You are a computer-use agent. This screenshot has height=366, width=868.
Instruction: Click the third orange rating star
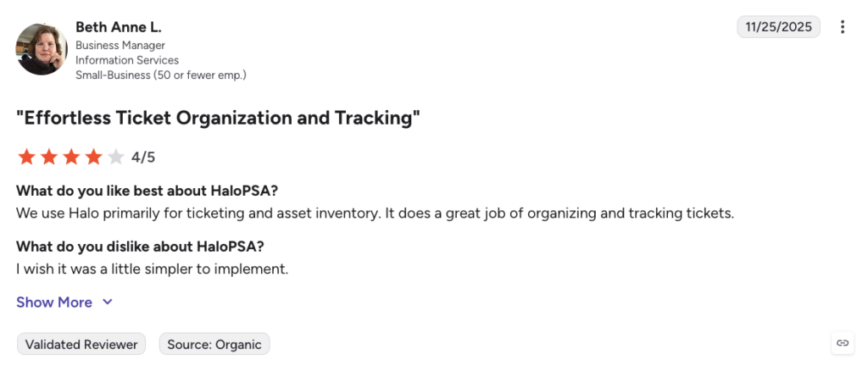pyautogui.click(x=71, y=158)
